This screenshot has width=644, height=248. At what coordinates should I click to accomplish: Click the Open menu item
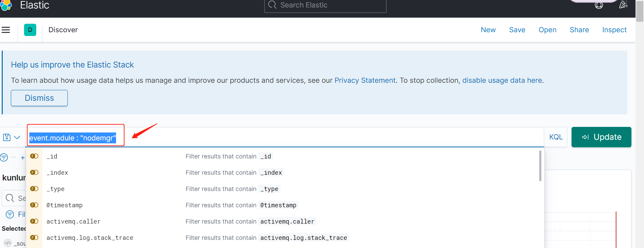click(x=547, y=30)
